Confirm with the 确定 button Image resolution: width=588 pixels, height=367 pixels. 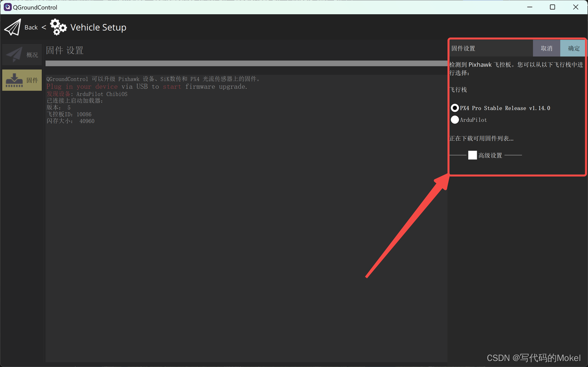(573, 48)
